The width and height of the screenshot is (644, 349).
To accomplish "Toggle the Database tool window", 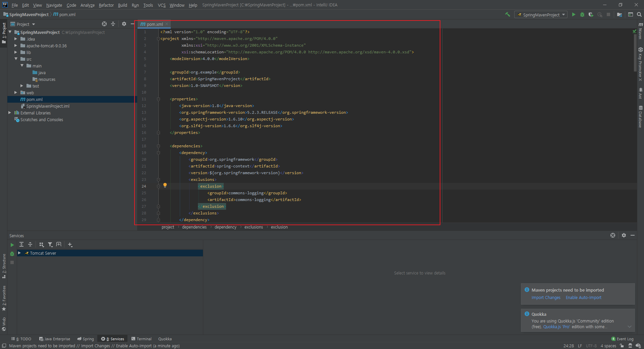I will (640, 116).
